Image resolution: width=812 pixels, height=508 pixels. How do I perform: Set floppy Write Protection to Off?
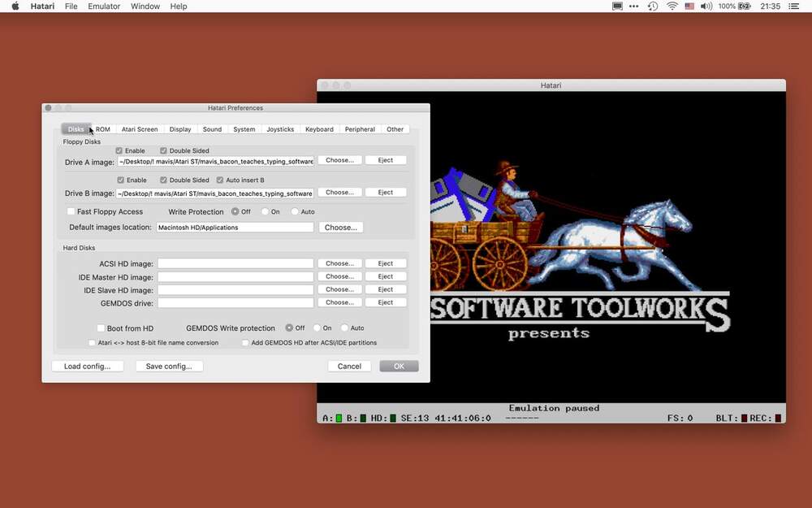tap(235, 211)
